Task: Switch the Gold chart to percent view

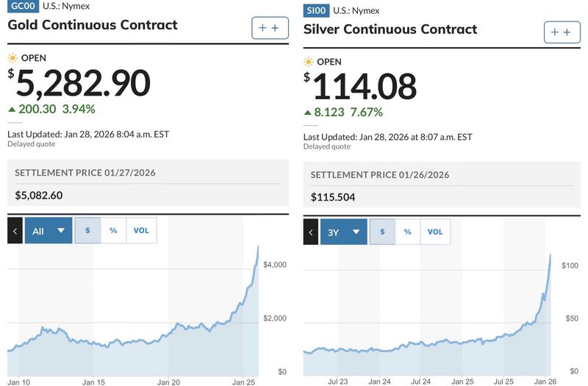Action: click(113, 231)
